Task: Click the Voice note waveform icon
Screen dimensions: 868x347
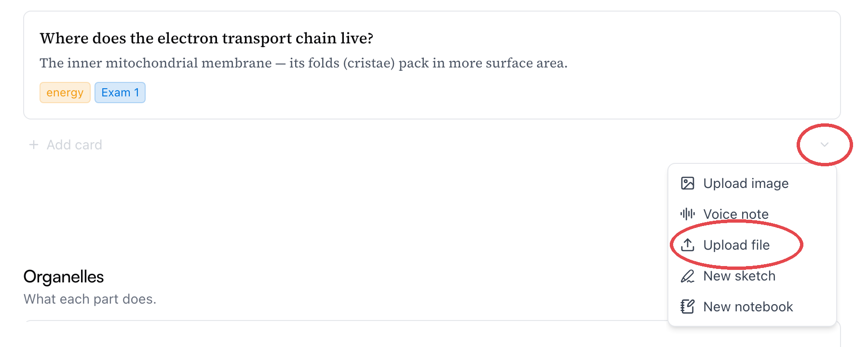Action: pos(687,214)
